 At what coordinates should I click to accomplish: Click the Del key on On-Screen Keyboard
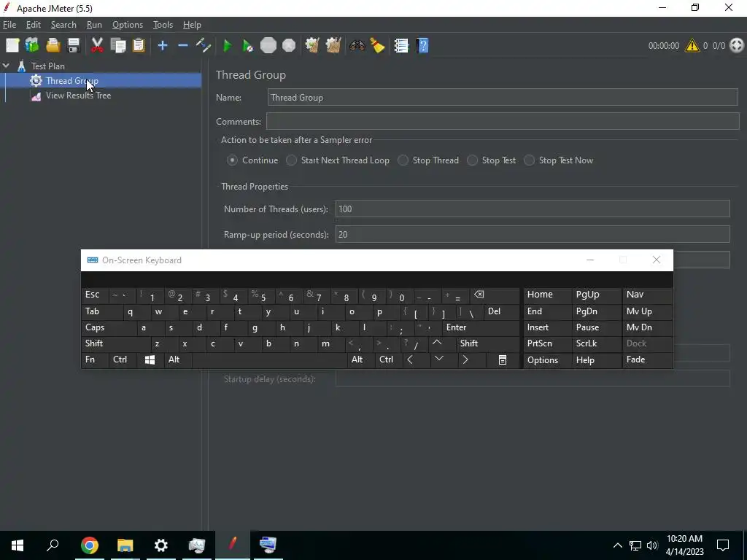[500, 311]
